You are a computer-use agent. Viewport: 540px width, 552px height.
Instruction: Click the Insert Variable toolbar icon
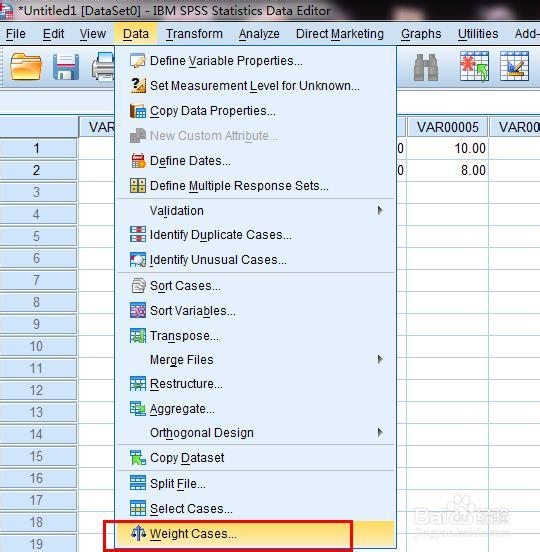tap(514, 66)
